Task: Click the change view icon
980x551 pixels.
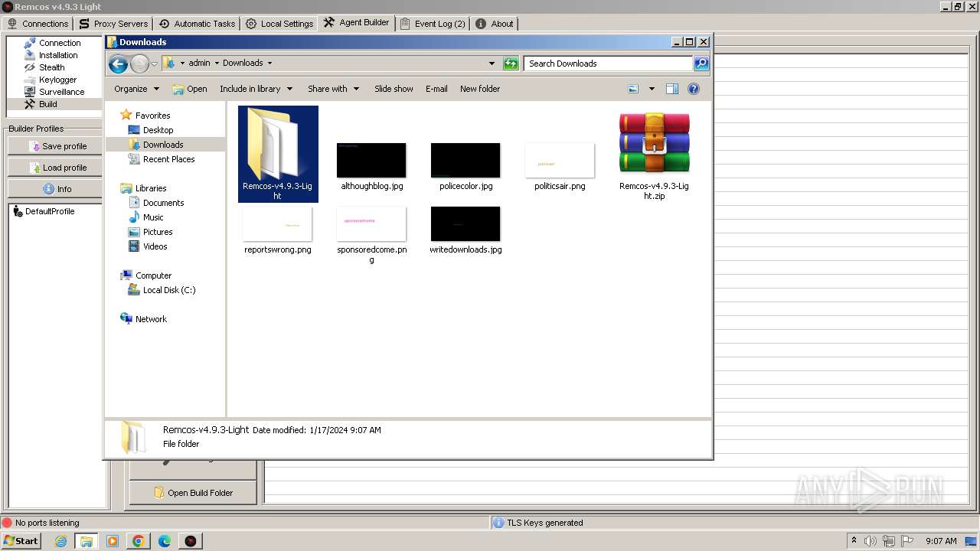Action: tap(633, 89)
